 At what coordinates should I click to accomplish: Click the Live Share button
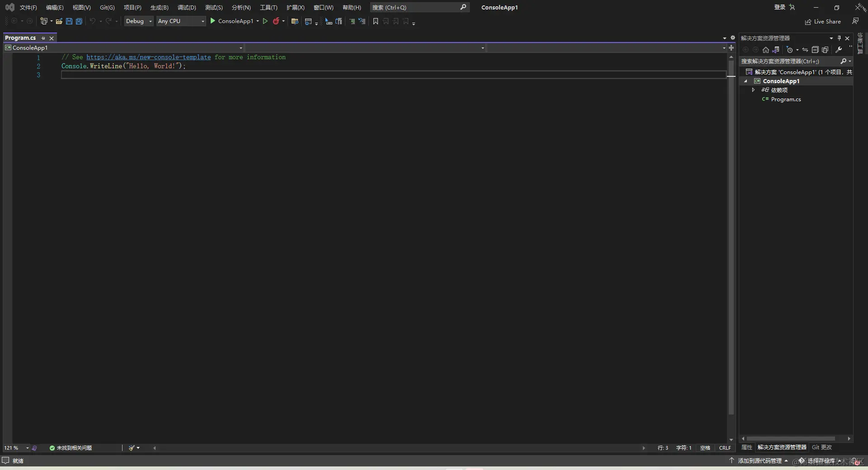pyautogui.click(x=823, y=22)
